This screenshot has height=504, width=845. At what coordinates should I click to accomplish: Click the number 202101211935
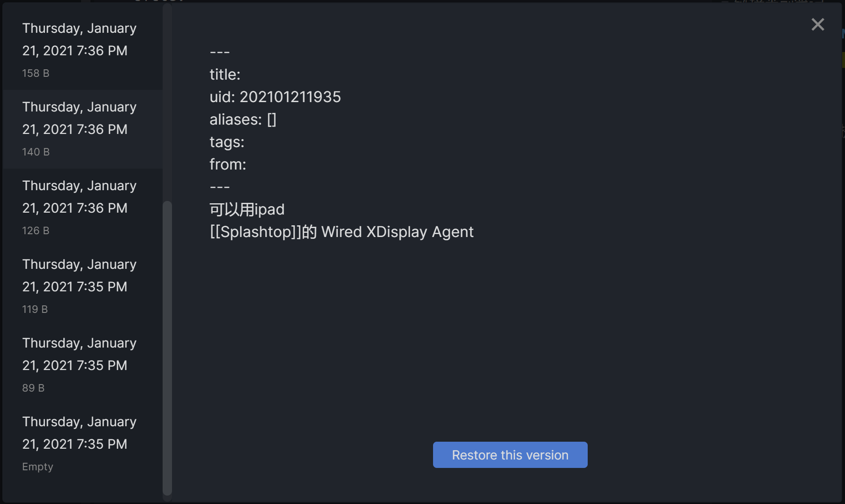click(x=290, y=97)
